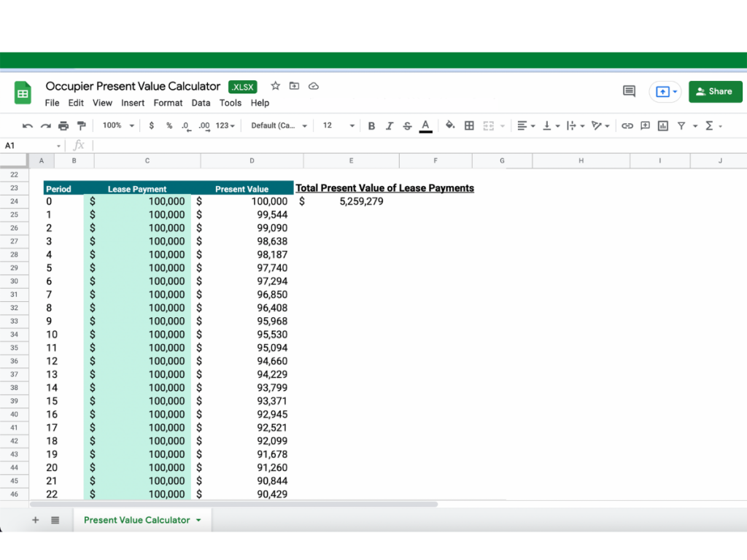
Task: Open horizontal align dropdown
Action: pos(526,125)
